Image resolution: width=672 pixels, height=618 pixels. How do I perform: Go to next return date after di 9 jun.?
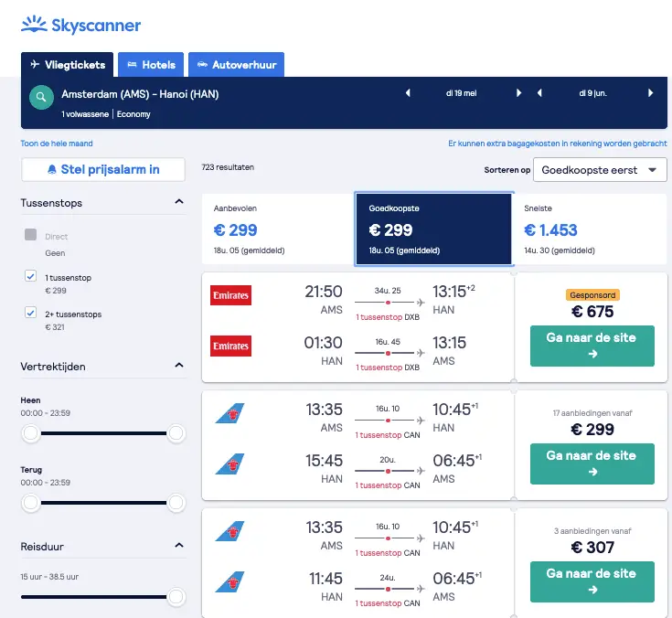(650, 93)
